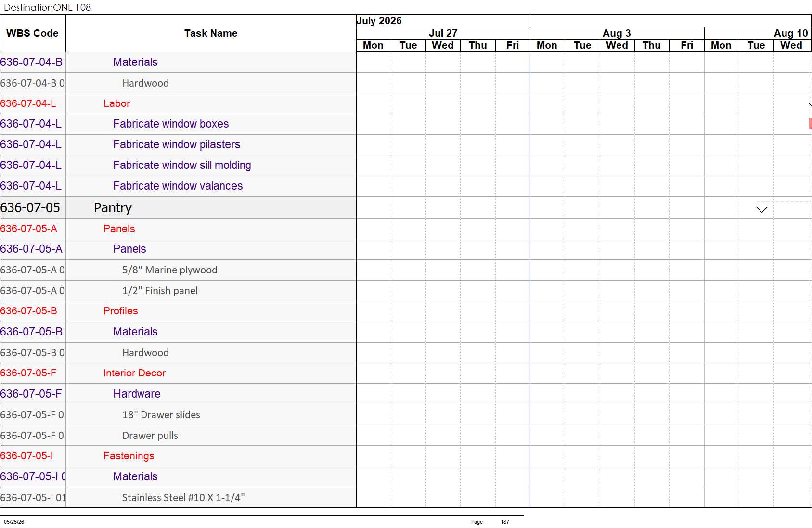Click 5/8" Marine plywood task
Image resolution: width=812 pixels, height=528 pixels.
[169, 270]
